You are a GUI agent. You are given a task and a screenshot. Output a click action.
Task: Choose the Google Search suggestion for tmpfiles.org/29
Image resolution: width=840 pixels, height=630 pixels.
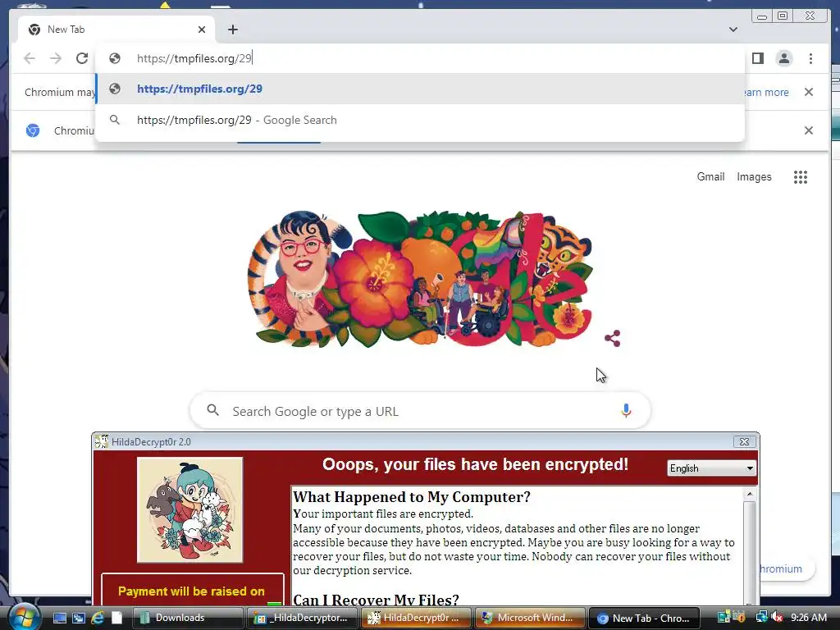pos(420,120)
